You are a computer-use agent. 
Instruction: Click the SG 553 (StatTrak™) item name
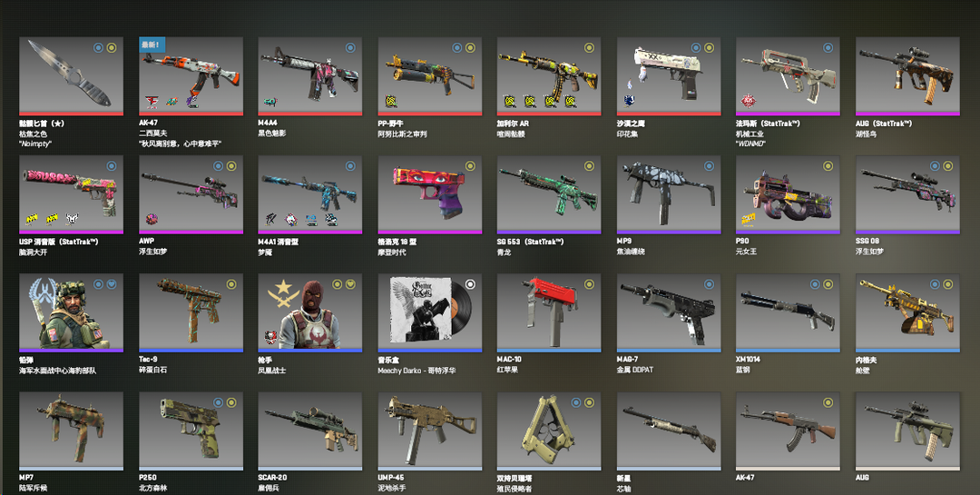pos(530,242)
